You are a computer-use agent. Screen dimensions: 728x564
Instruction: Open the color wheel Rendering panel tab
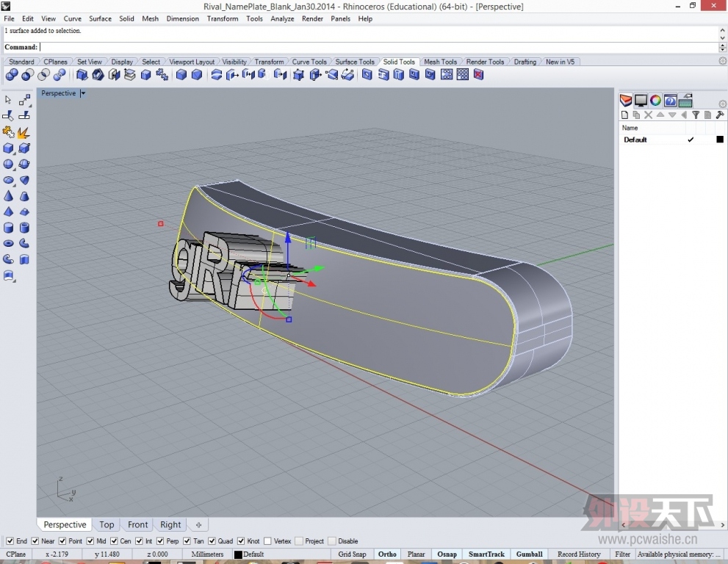(655, 101)
